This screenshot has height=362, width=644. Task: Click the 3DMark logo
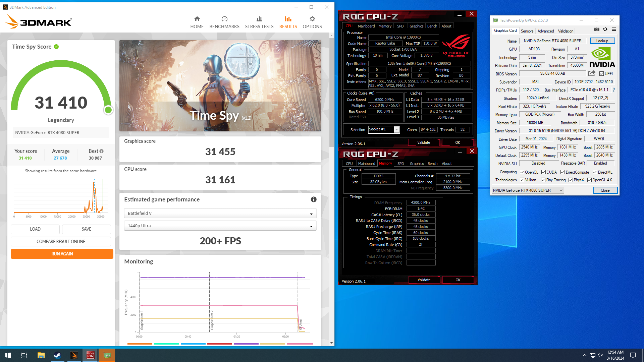pyautogui.click(x=39, y=22)
